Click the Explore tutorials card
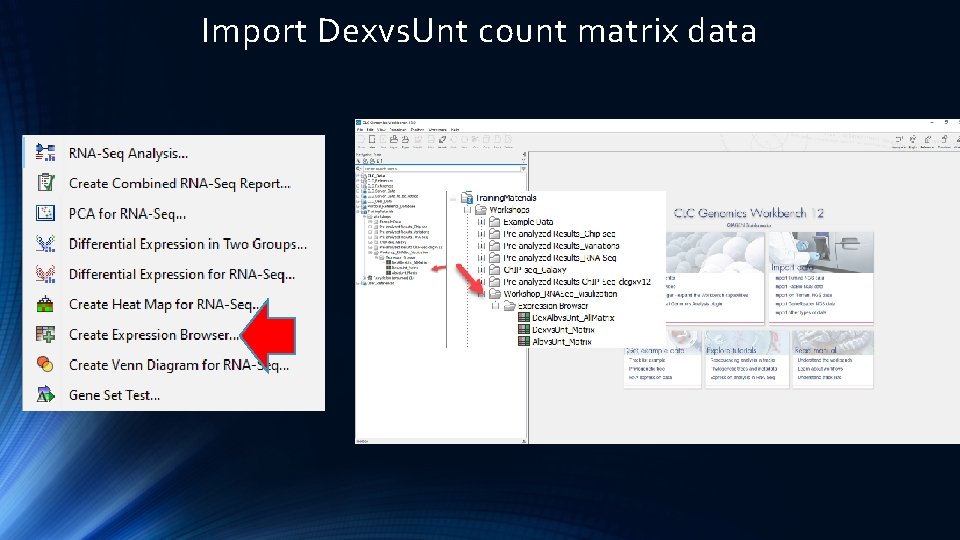The image size is (960, 540). 746,359
